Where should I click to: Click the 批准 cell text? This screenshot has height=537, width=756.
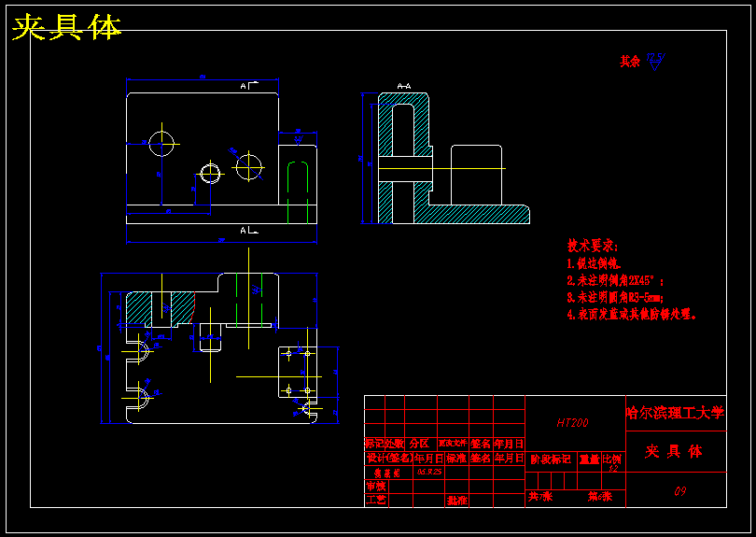tap(457, 501)
